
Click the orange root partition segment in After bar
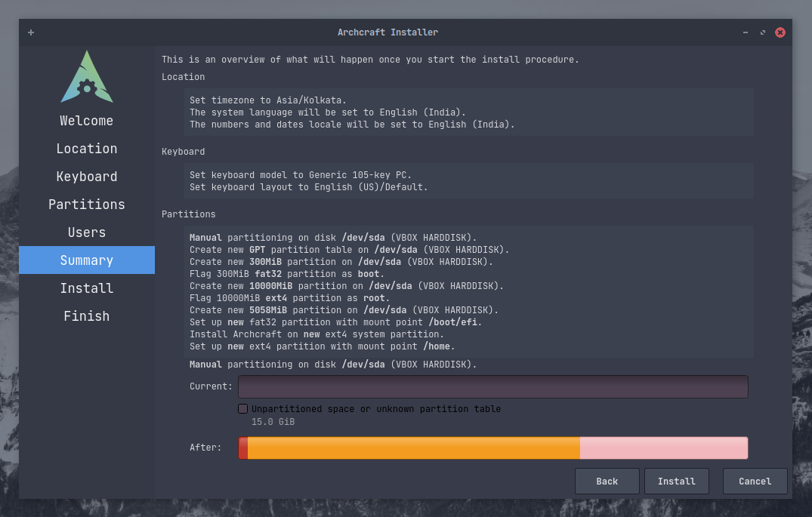[414, 448]
